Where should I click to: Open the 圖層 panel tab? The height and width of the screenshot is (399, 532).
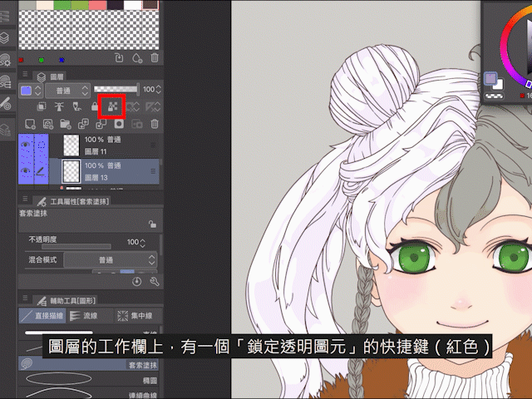click(50, 77)
